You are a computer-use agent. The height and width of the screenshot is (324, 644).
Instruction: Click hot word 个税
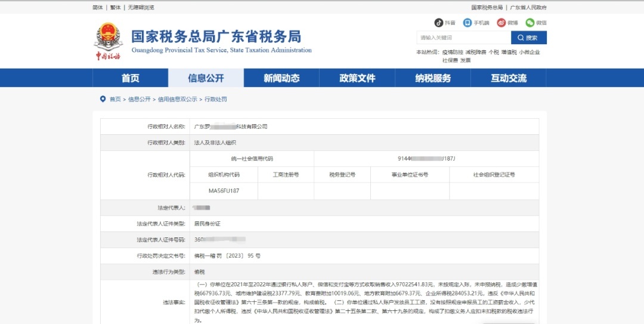click(493, 53)
